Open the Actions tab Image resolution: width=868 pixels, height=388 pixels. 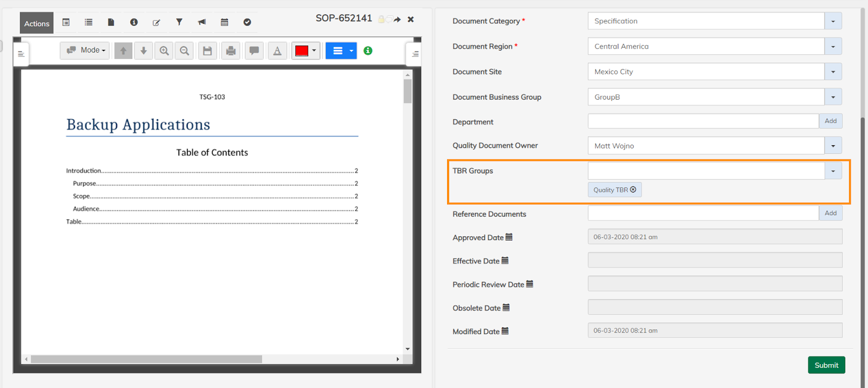tap(37, 23)
